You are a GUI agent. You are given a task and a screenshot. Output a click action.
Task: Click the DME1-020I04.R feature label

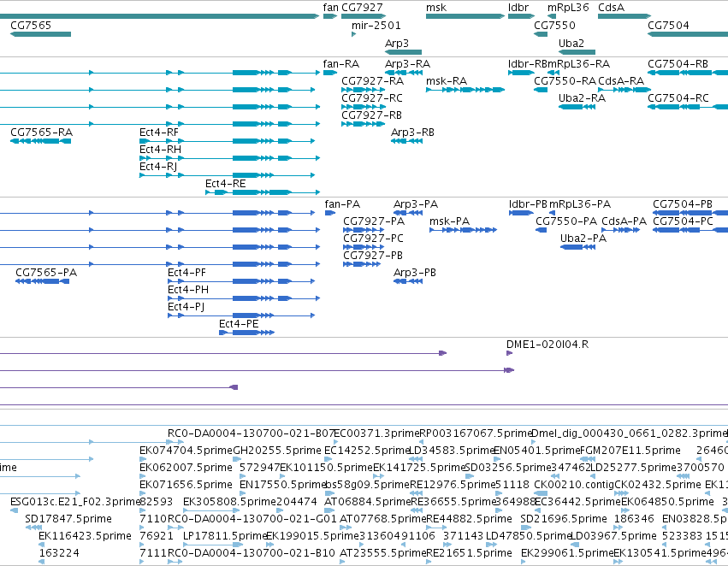(547, 345)
